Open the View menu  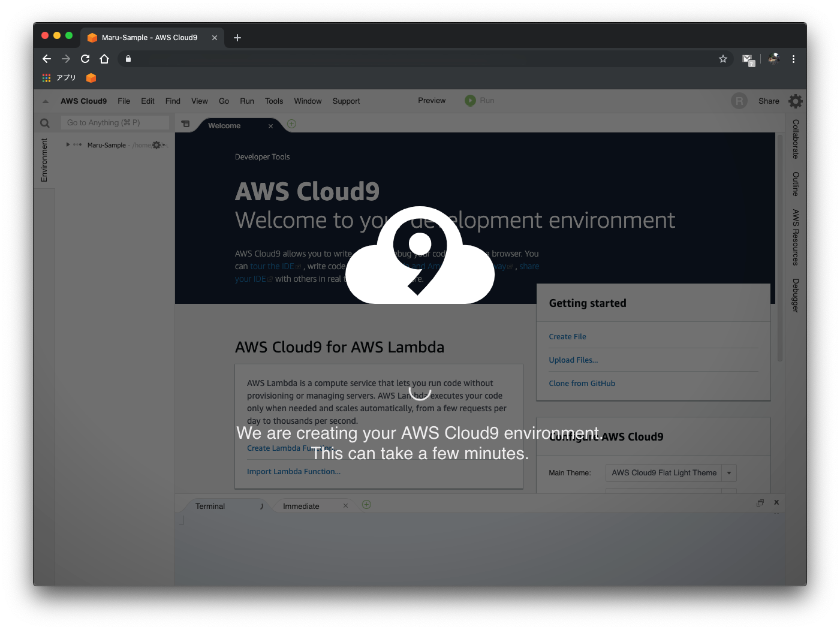[200, 101]
